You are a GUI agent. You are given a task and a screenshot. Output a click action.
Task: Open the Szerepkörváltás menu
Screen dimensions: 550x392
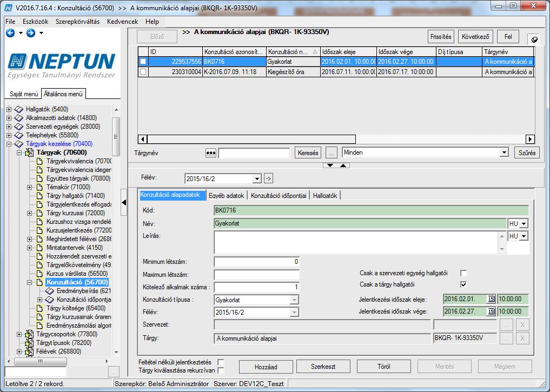click(x=77, y=22)
